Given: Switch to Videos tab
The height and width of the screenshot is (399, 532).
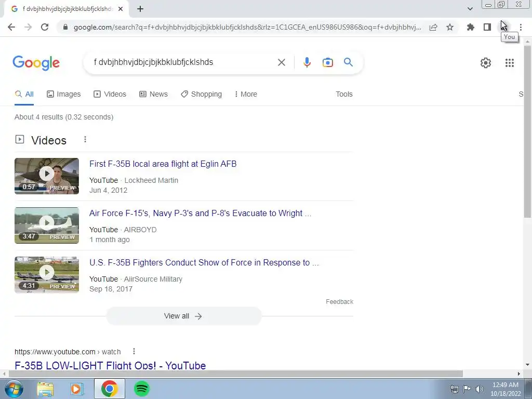Looking at the screenshot, I should point(110,95).
